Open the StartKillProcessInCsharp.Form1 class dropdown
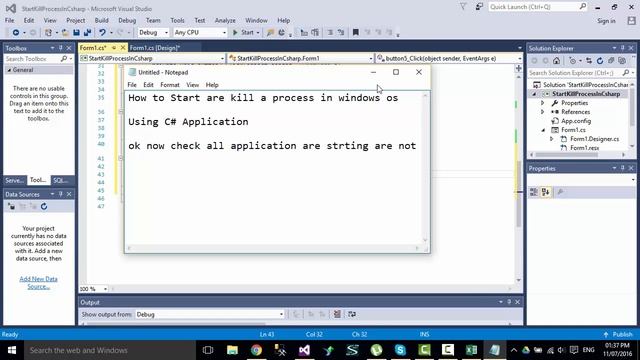640x360 pixels. [301, 58]
